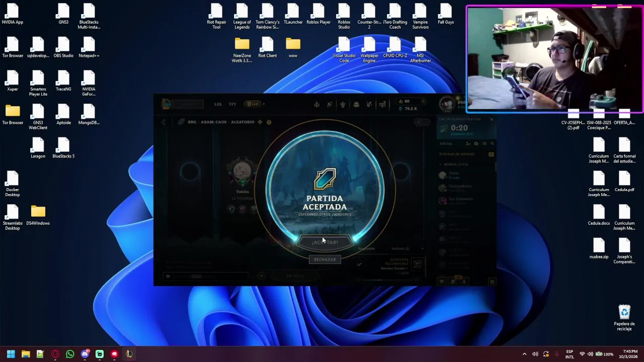Open the Roblox Studio desktop icon
Image resolution: width=644 pixels, height=362 pixels.
click(x=344, y=17)
